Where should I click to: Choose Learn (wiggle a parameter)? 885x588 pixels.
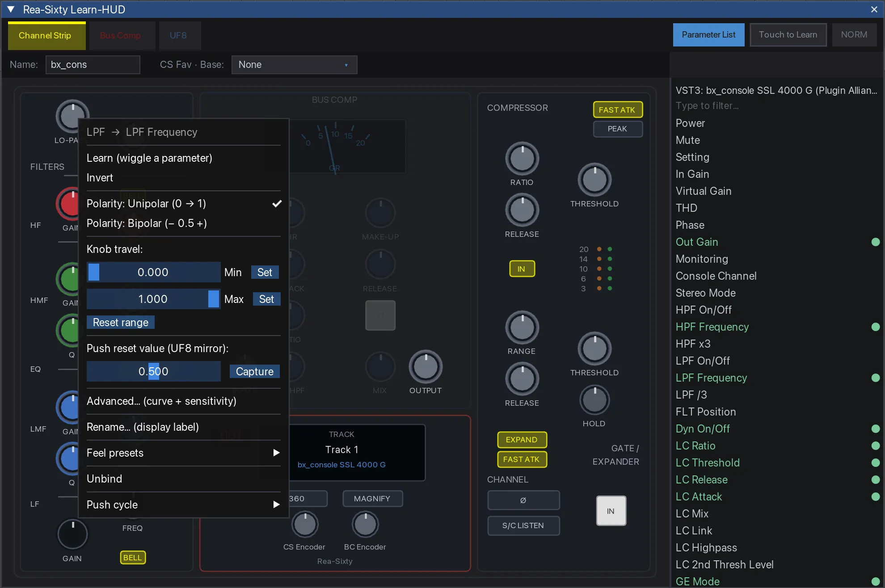(x=183, y=158)
